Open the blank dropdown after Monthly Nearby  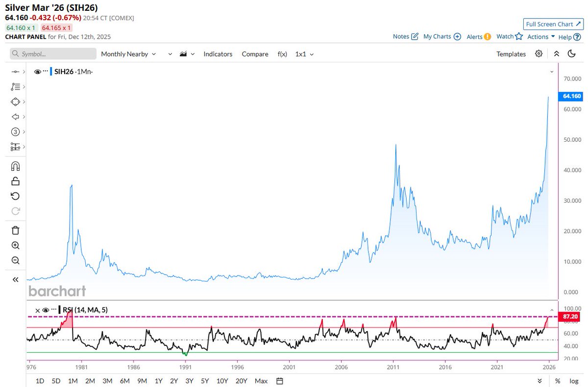[170, 54]
